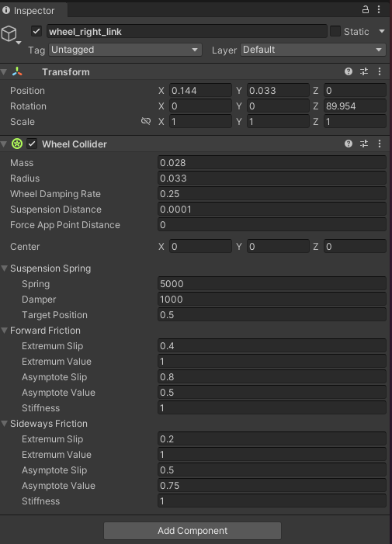Click the Mass field 0.028
This screenshot has height=544, width=392.
tap(272, 162)
